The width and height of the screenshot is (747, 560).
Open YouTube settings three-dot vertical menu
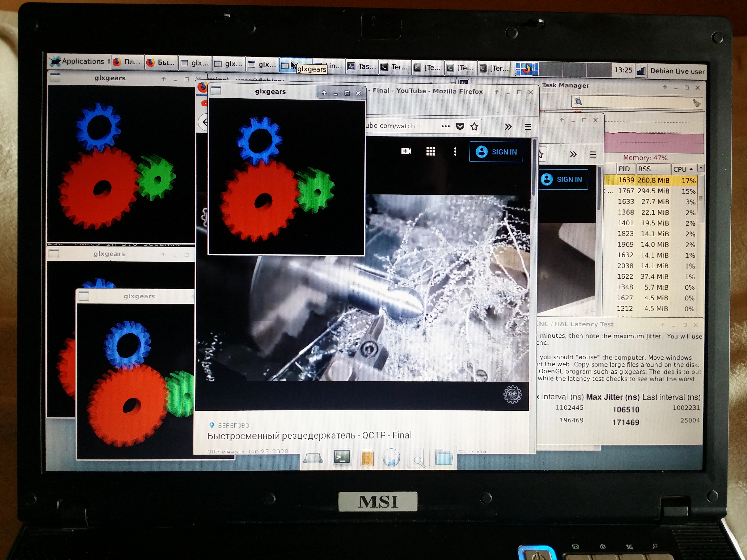pos(455,152)
